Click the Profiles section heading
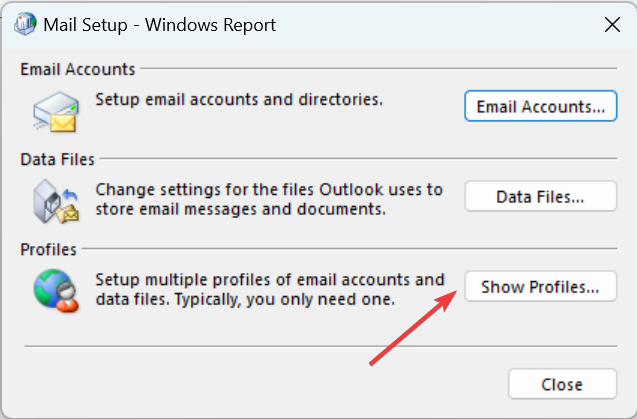This screenshot has height=419, width=637. (x=48, y=250)
